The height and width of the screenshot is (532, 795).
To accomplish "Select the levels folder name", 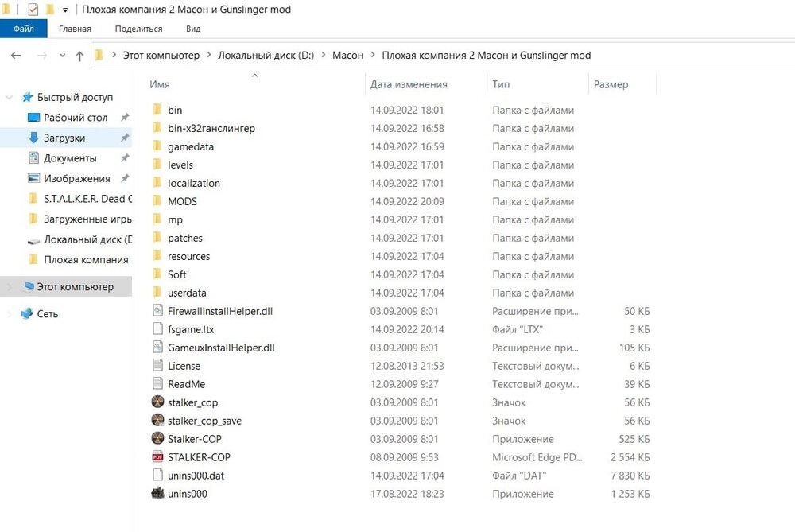I will [180, 165].
